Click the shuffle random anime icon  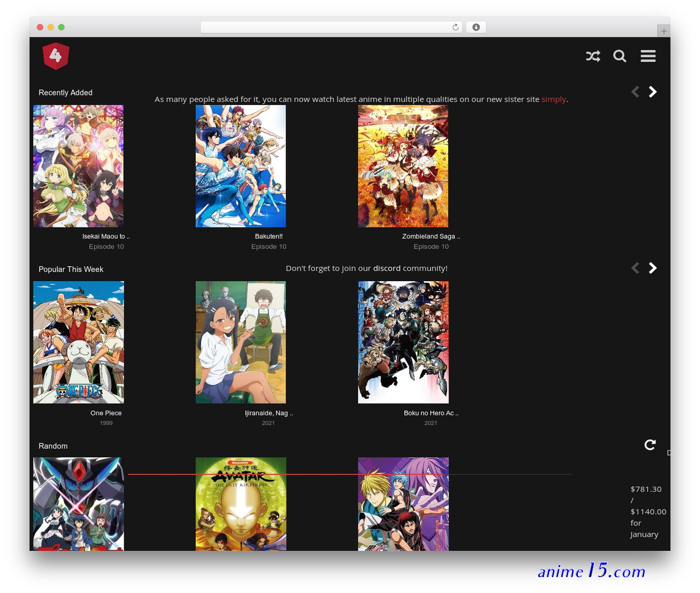tap(593, 56)
